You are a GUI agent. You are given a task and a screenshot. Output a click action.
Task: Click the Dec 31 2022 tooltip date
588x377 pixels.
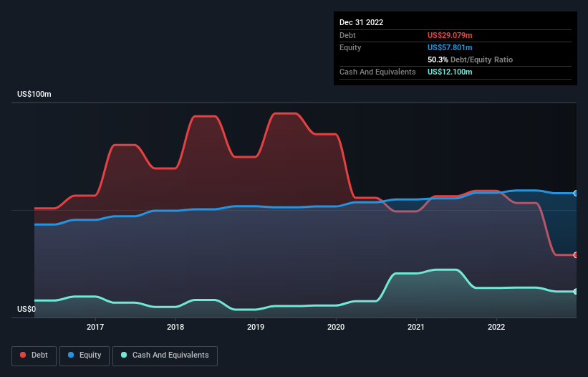362,22
